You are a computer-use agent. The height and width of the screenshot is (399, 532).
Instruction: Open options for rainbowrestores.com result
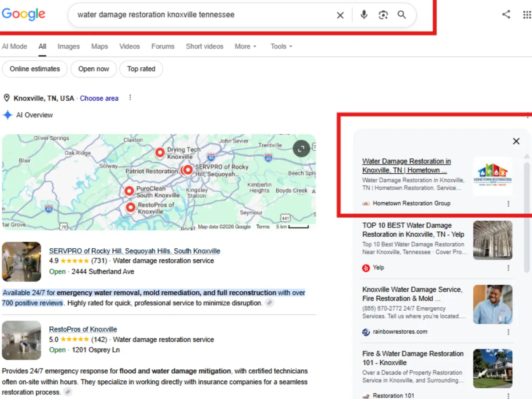508,332
